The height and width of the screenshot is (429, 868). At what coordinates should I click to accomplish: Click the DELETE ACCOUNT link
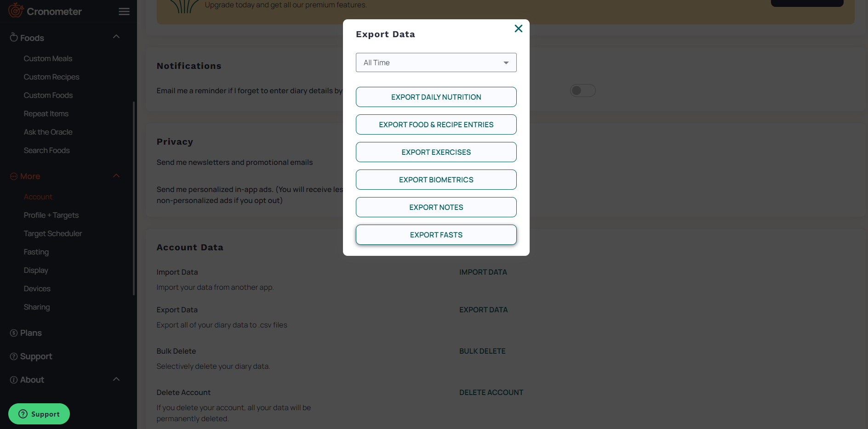pos(491,392)
